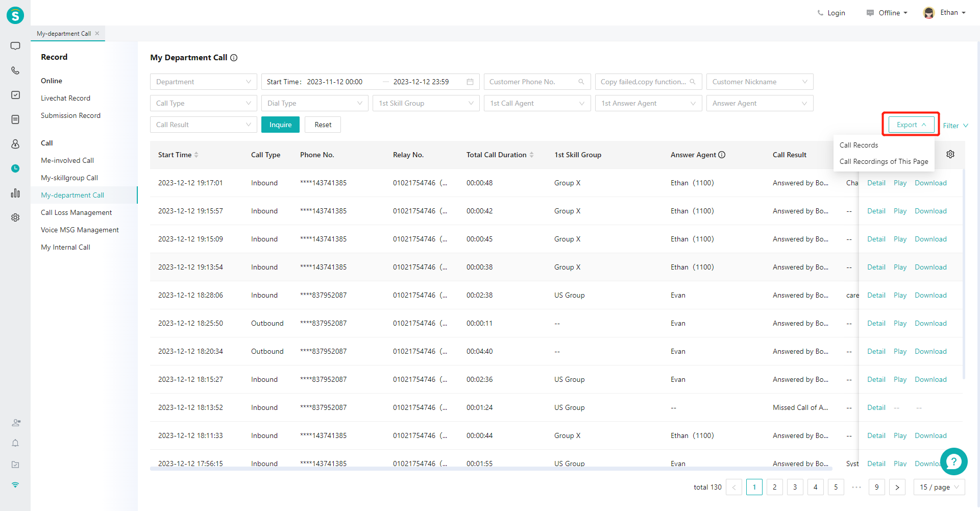Image resolution: width=980 pixels, height=511 pixels.
Task: Click the wifi network status icon
Action: pyautogui.click(x=15, y=484)
